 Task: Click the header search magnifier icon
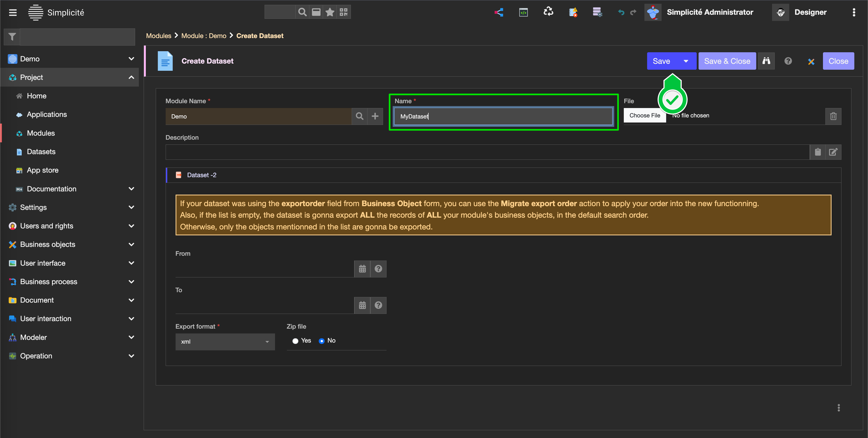[302, 12]
